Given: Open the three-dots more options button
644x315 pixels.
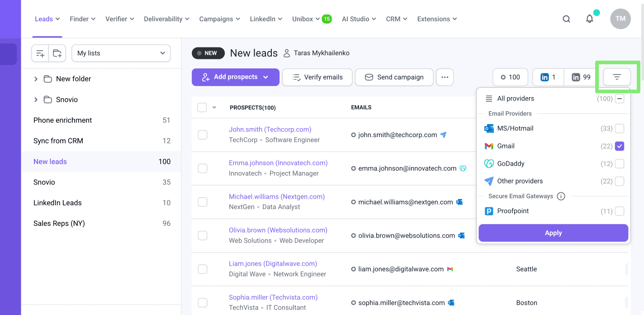Looking at the screenshot, I should (x=445, y=77).
